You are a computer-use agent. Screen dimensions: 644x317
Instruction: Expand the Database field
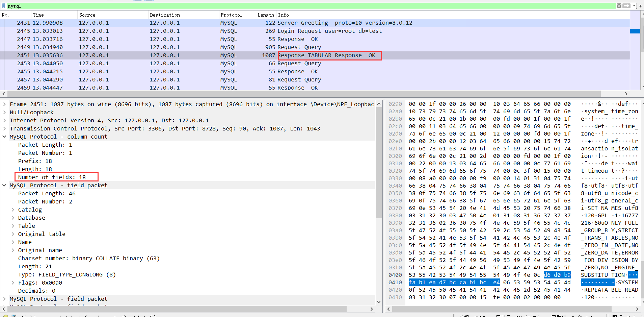tap(13, 218)
